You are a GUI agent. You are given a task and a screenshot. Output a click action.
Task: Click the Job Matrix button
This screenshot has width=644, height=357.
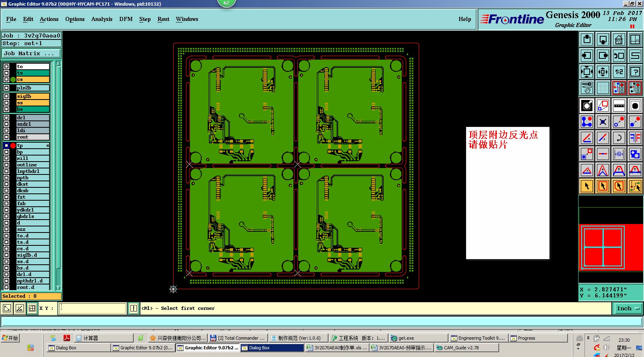point(31,53)
